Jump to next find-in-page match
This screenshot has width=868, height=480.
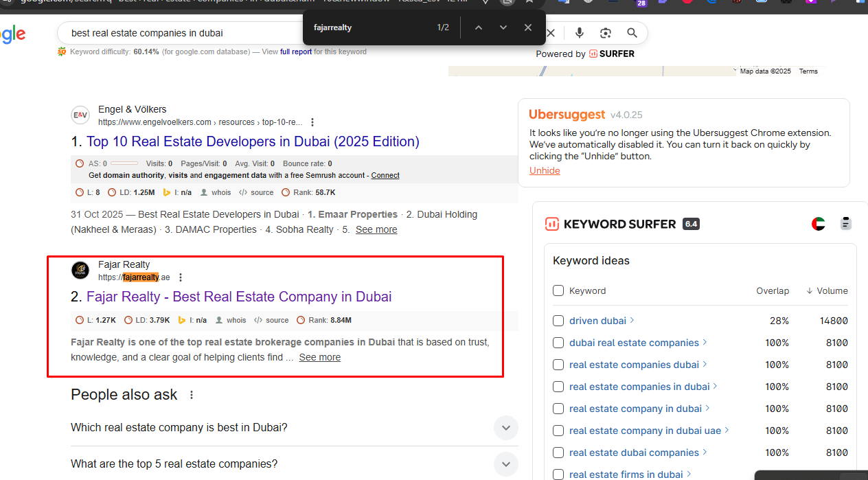[x=503, y=27]
